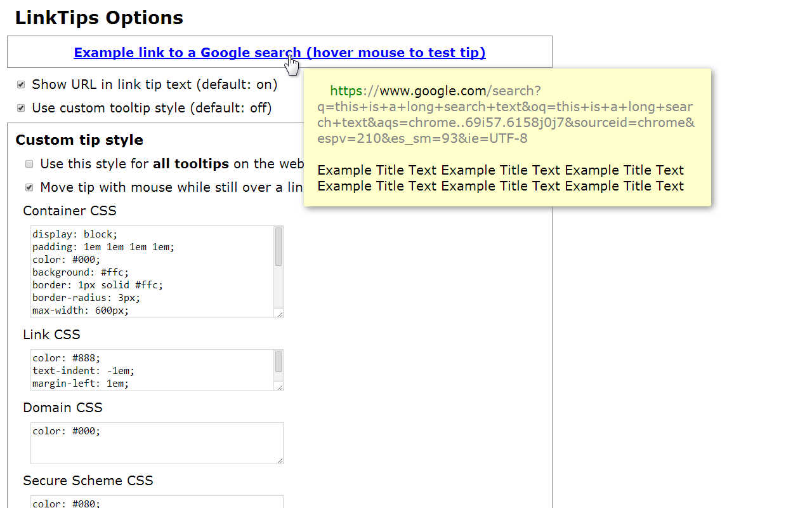Viewport: 812px width, 508px height.
Task: Click the 'Container CSS' label
Action: [70, 211]
